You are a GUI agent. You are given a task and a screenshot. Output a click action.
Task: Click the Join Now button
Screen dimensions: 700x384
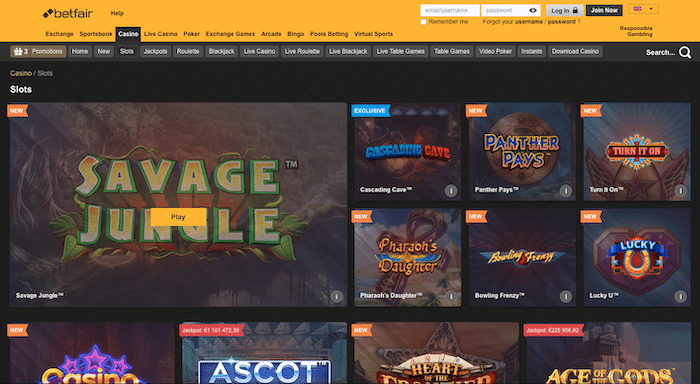(x=604, y=10)
